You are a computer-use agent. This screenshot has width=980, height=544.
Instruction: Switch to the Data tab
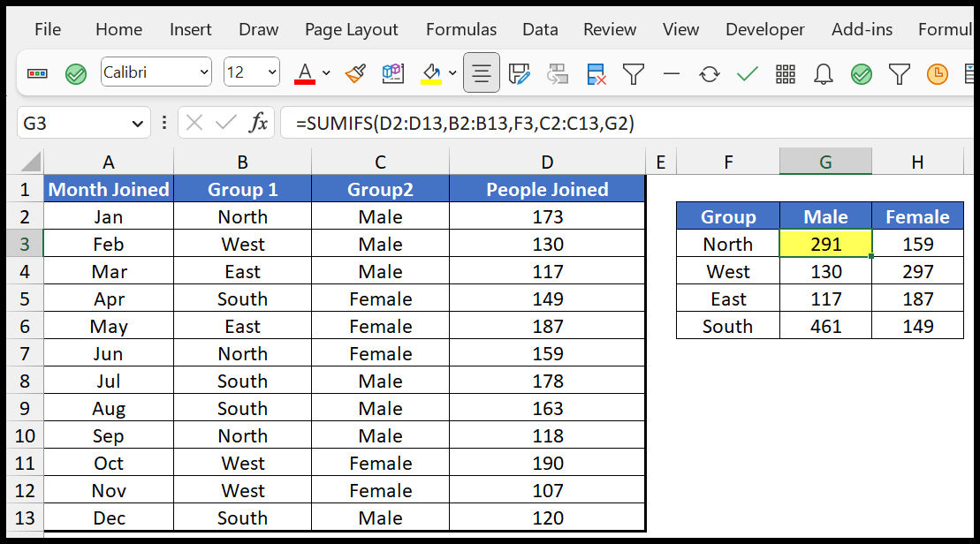click(x=540, y=29)
